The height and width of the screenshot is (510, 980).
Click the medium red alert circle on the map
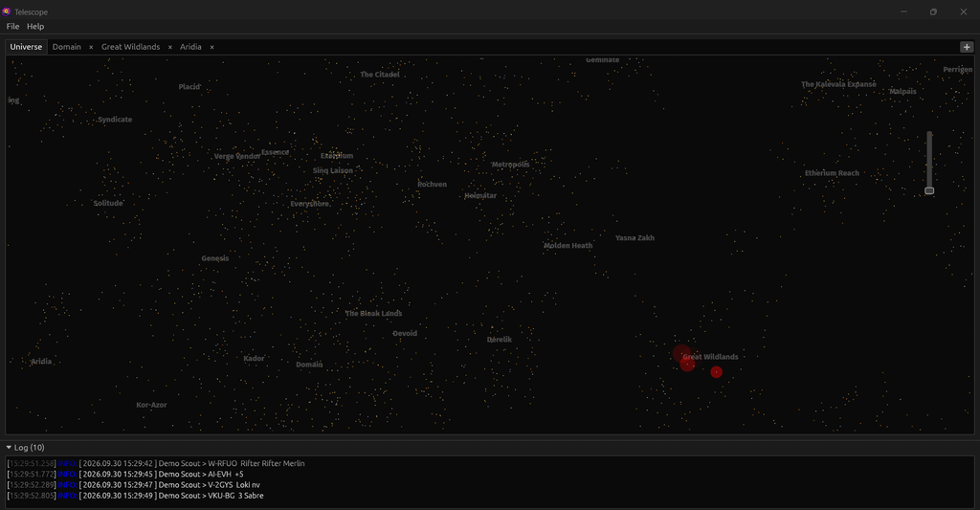click(687, 364)
